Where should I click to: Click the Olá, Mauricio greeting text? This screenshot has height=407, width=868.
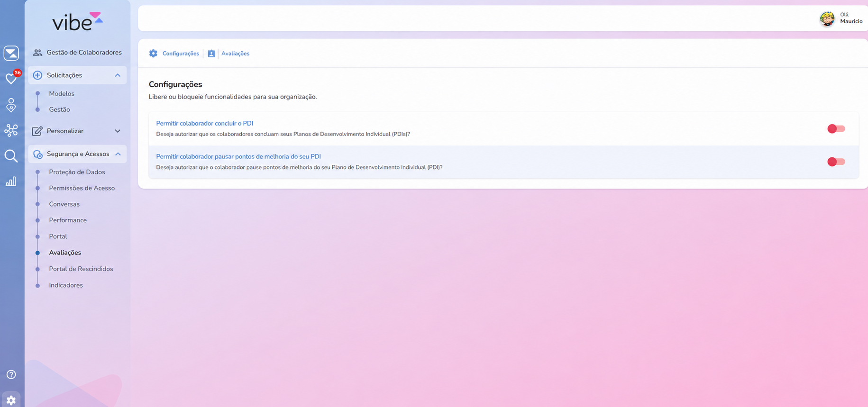[851, 18]
